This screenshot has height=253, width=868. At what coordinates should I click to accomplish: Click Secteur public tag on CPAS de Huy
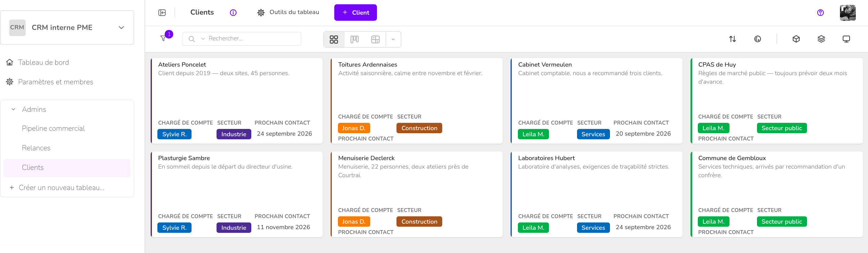pyautogui.click(x=782, y=128)
